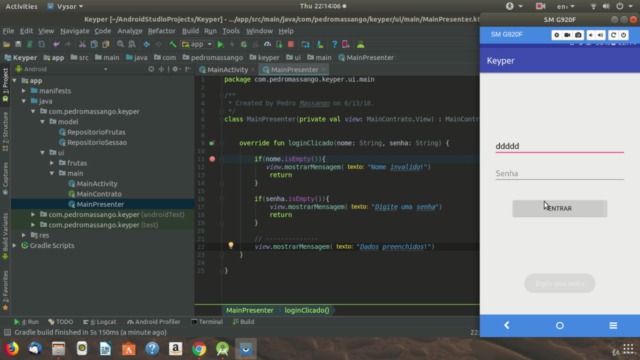
Task: Tap the recent apps menu button
Action: click(x=613, y=325)
